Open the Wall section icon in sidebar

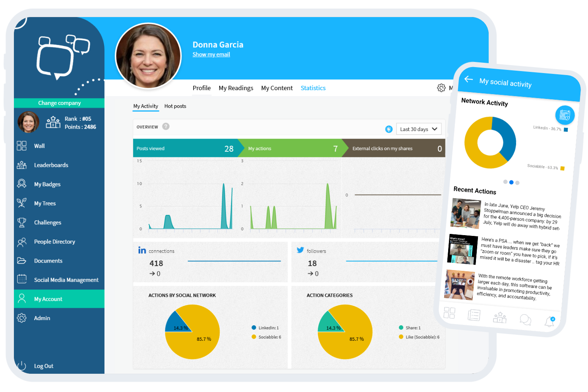(22, 146)
